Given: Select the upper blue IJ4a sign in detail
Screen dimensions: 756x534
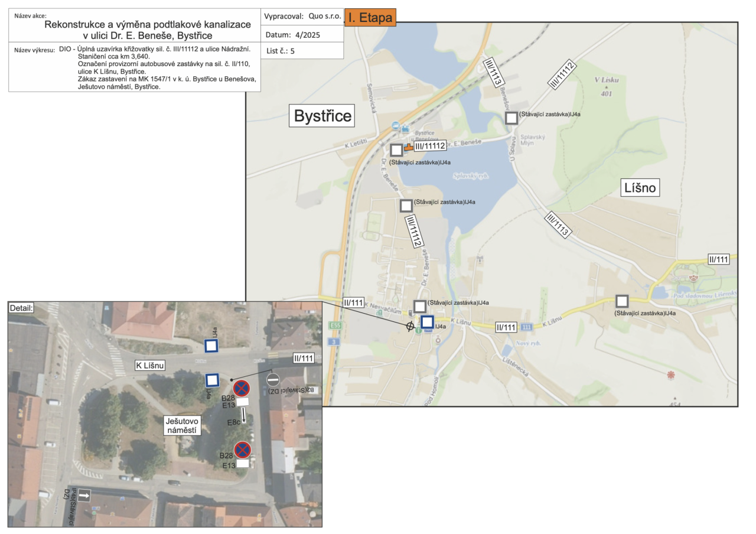Looking at the screenshot, I should [x=212, y=346].
